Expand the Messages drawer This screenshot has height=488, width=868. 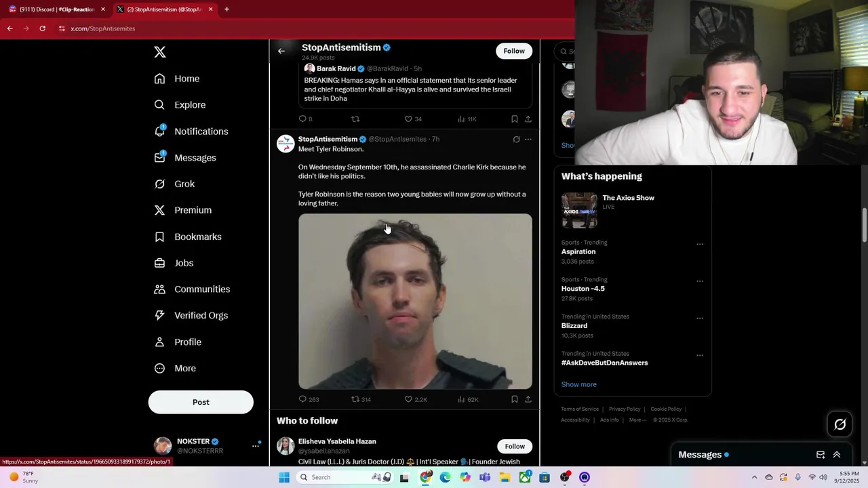837,455
